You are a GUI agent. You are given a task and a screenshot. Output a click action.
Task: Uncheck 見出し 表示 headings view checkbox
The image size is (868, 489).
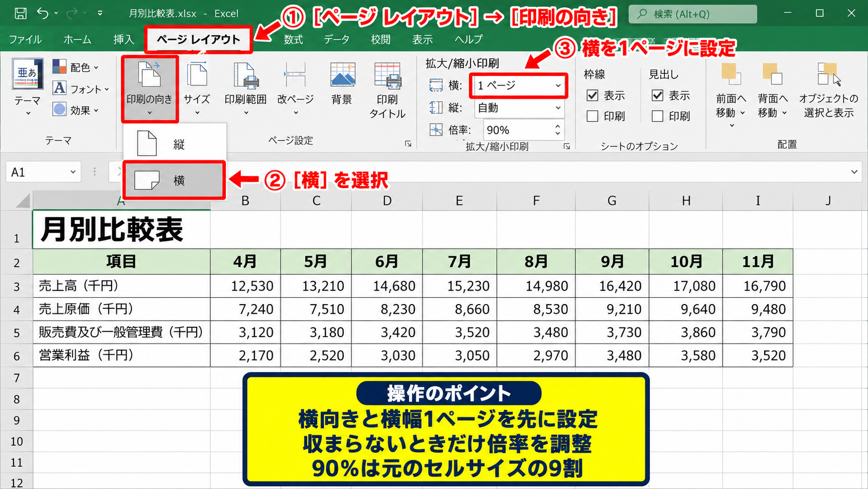(657, 96)
